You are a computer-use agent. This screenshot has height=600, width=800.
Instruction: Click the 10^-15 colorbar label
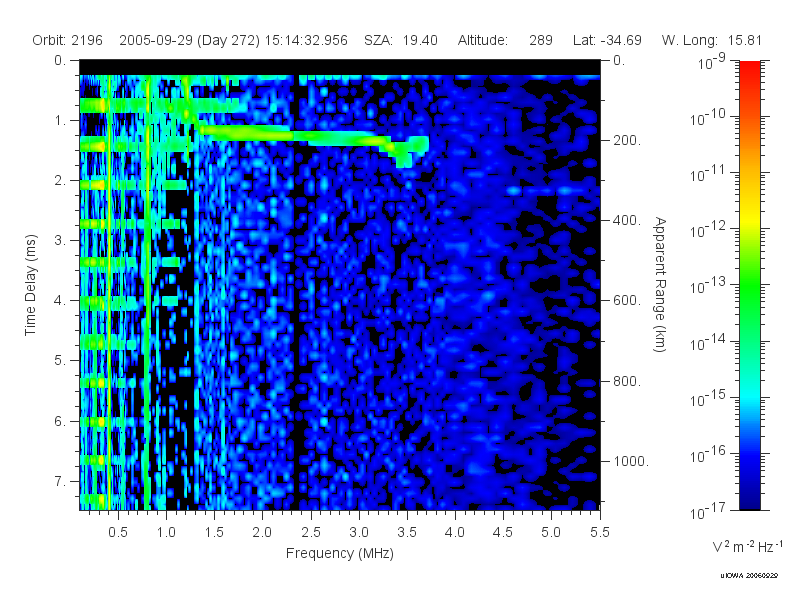click(x=708, y=398)
